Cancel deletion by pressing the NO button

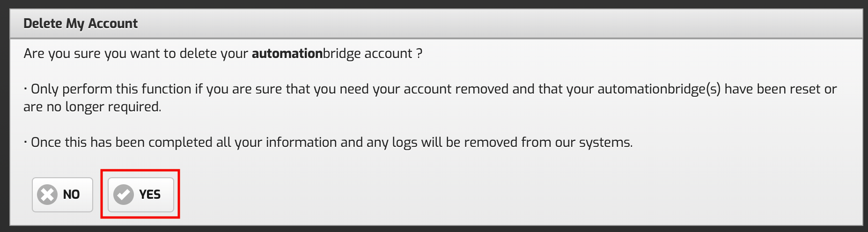pos(62,195)
